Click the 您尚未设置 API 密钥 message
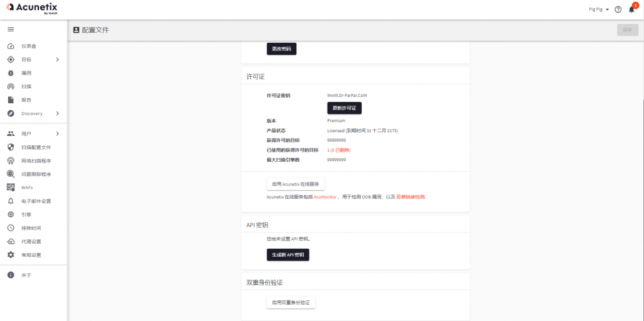 pos(288,239)
